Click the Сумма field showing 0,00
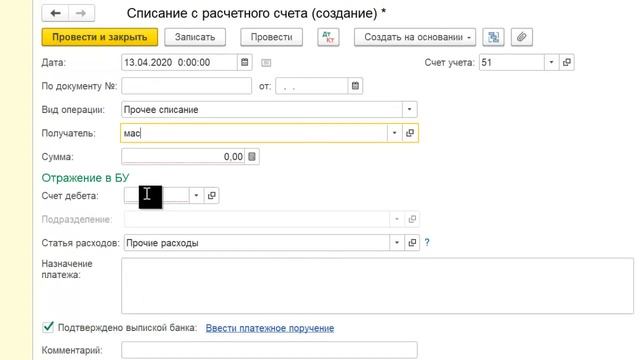640x360 pixels. click(183, 157)
